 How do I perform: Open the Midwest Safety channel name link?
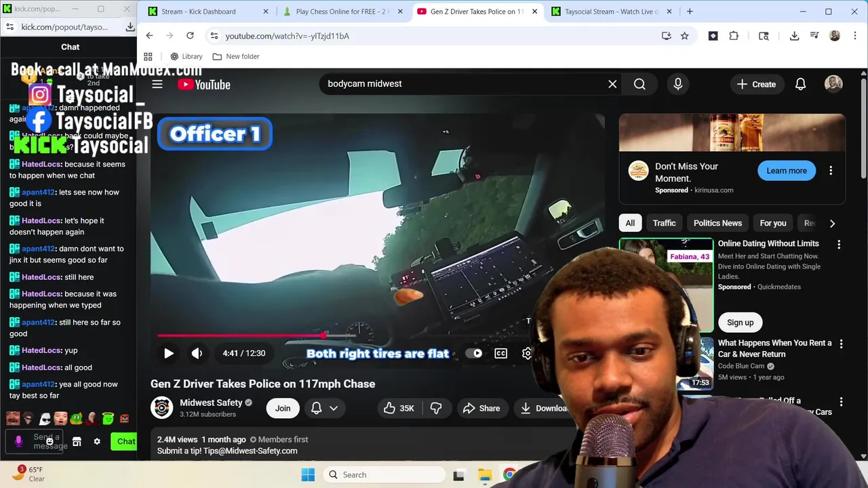[x=211, y=403]
